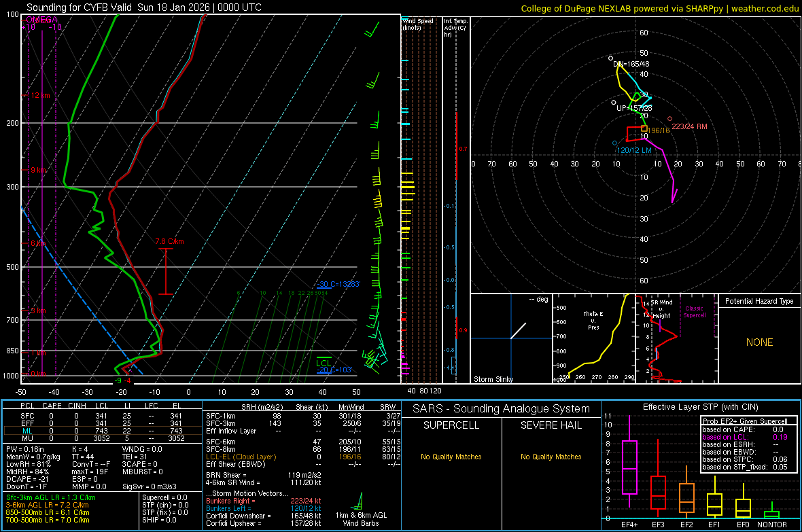Click the 'DCAPE = -21' value
Screen dimensions: 802x532
[26, 479]
